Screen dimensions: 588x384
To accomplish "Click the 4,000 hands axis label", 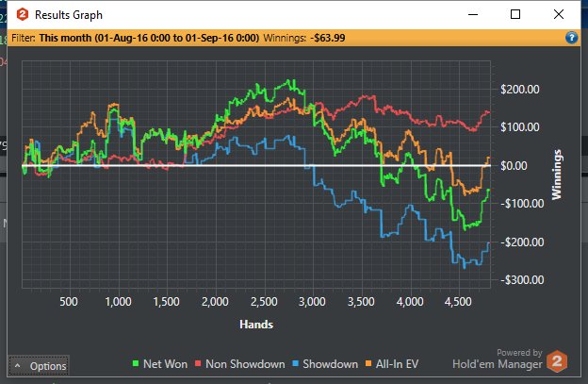I will coord(410,301).
